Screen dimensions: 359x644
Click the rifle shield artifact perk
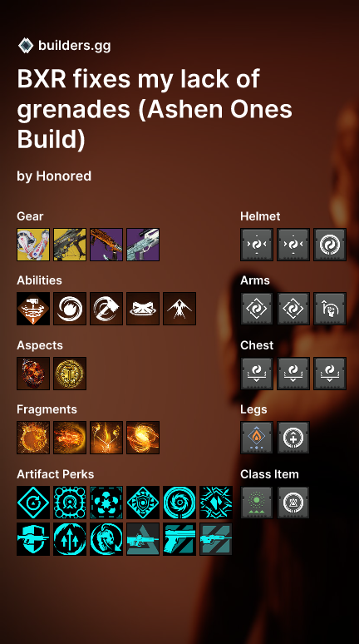pos(33,539)
